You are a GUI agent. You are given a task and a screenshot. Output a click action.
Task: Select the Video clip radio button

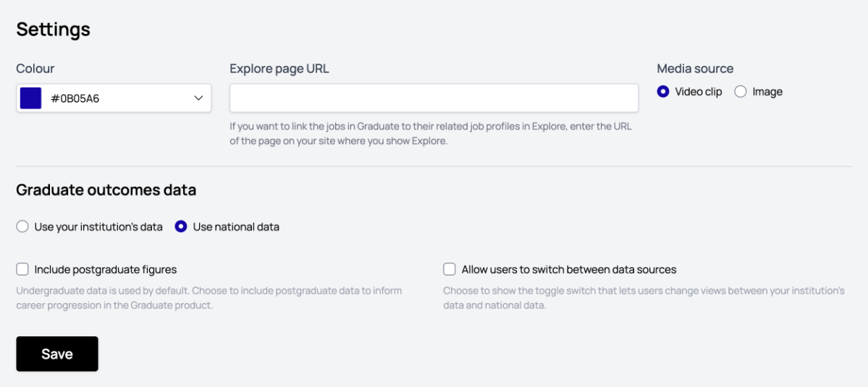(x=663, y=92)
